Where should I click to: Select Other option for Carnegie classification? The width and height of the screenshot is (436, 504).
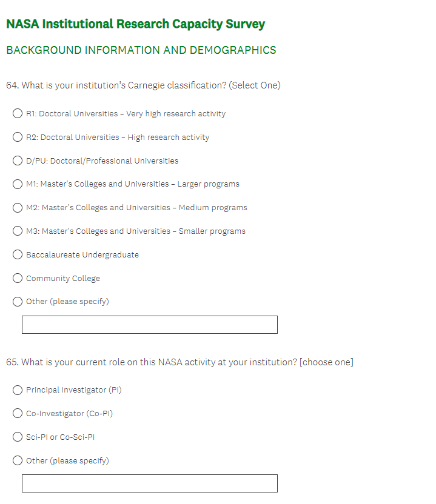[x=18, y=302]
